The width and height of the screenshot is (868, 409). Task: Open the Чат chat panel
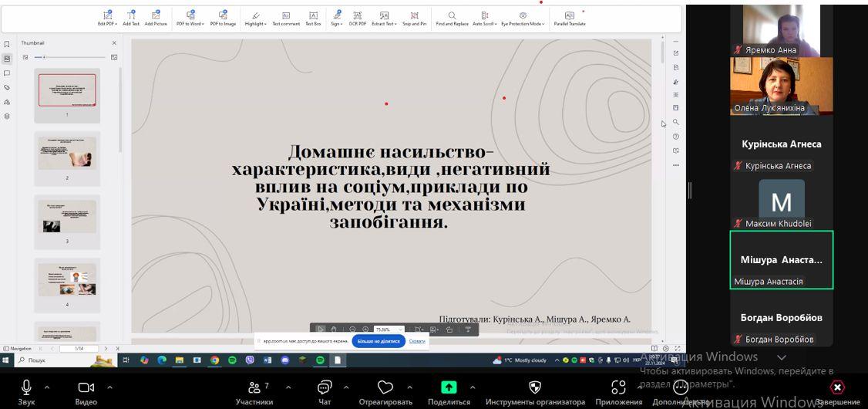click(x=325, y=390)
